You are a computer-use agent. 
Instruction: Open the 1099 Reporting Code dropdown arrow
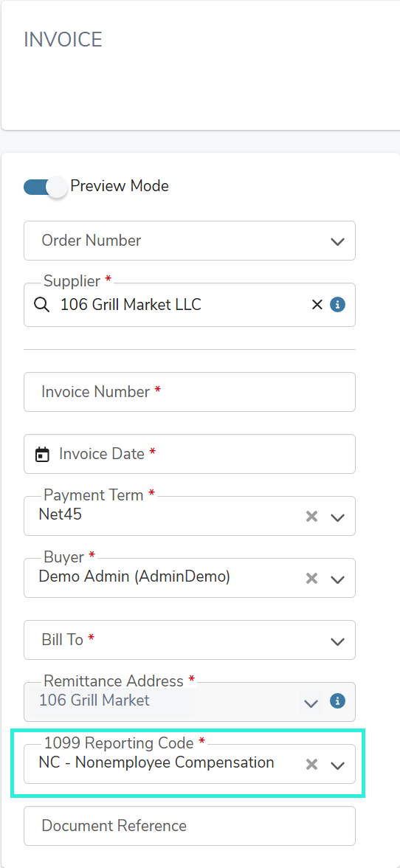[x=337, y=765]
